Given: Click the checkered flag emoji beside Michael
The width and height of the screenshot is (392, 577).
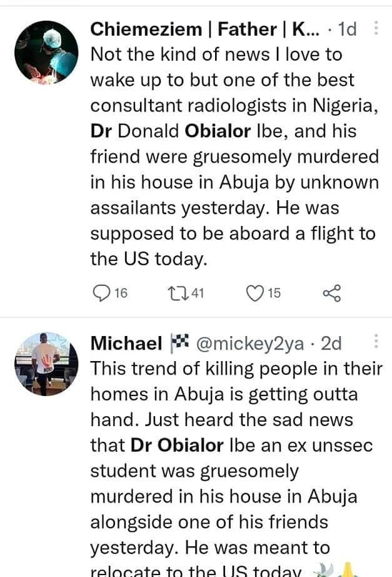Looking at the screenshot, I should 179,343.
